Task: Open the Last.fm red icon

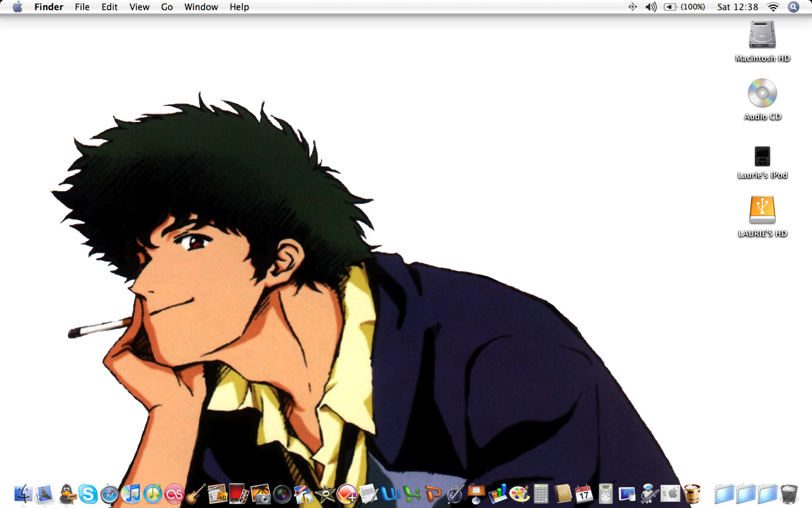Action: coord(174,493)
